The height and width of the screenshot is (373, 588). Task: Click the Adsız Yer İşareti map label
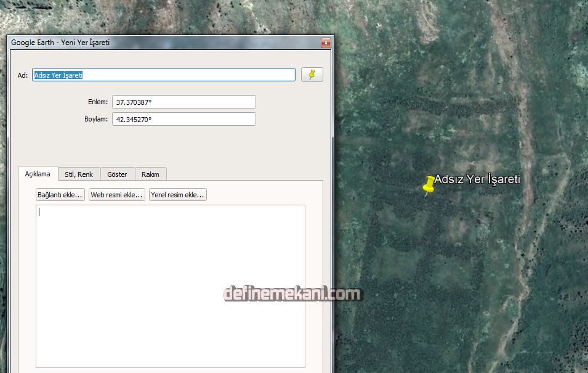pos(478,179)
